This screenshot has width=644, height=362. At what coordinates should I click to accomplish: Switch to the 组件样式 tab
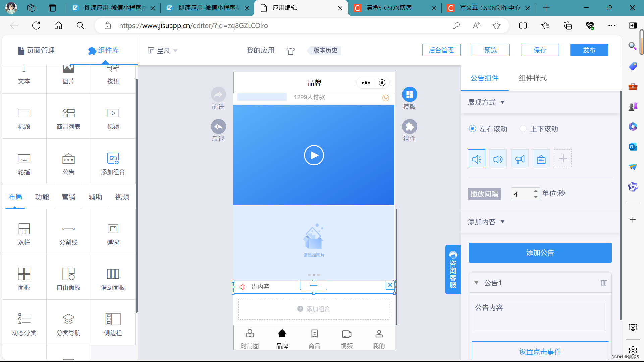[x=532, y=78]
